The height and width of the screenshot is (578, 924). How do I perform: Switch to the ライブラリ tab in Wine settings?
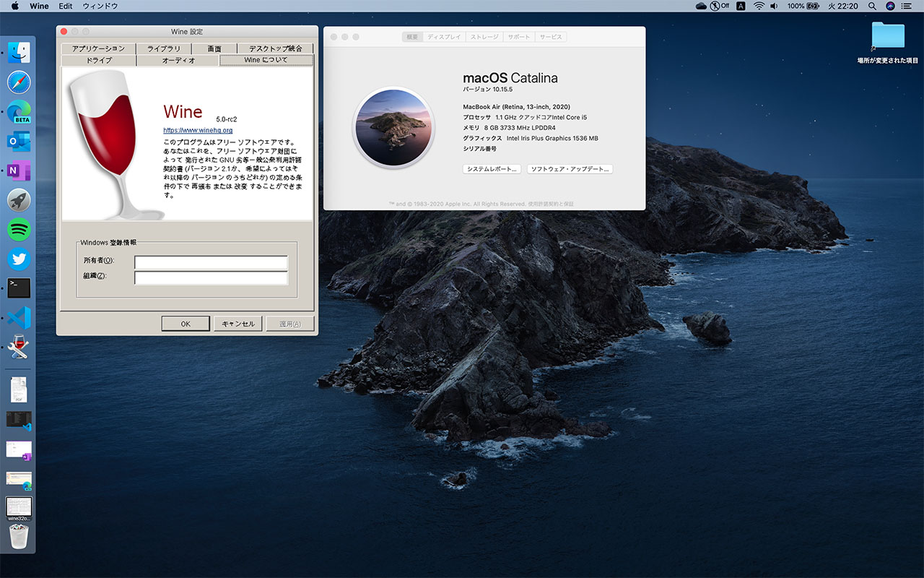coord(164,48)
